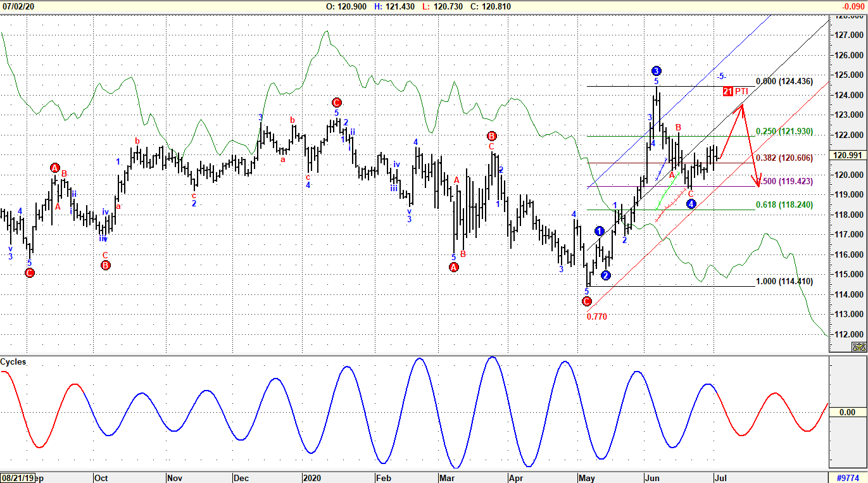
Task: Select the 0.500 (119.423) Fibonacci label
Action: click(x=784, y=181)
